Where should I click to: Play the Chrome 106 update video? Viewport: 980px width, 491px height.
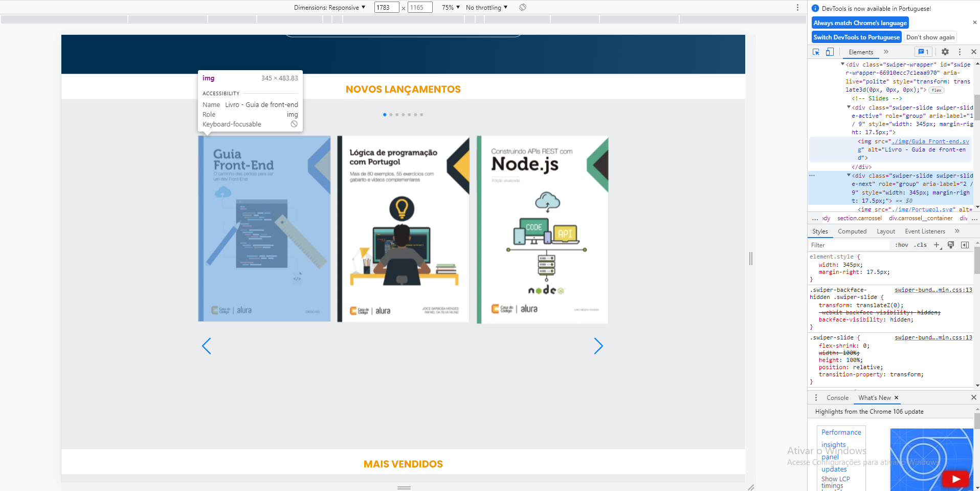955,479
